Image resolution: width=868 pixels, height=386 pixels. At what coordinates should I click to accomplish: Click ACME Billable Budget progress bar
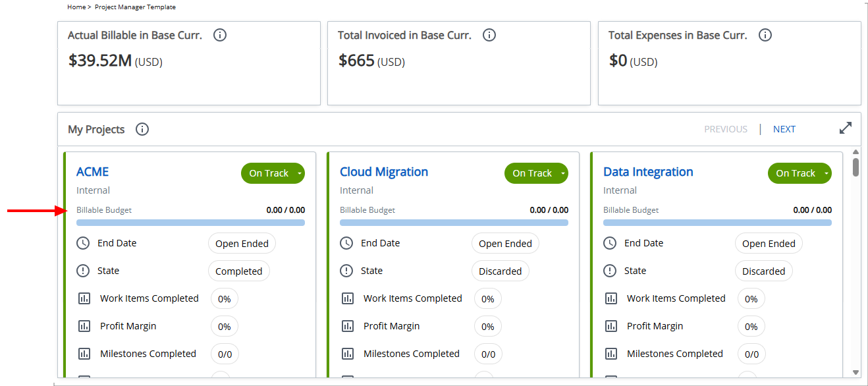(x=190, y=223)
